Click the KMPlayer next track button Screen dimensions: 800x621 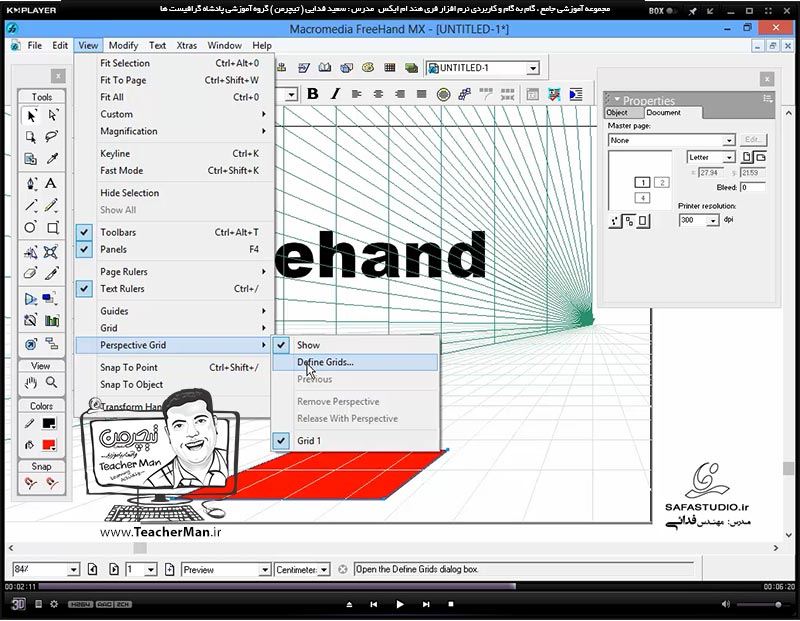click(x=426, y=604)
